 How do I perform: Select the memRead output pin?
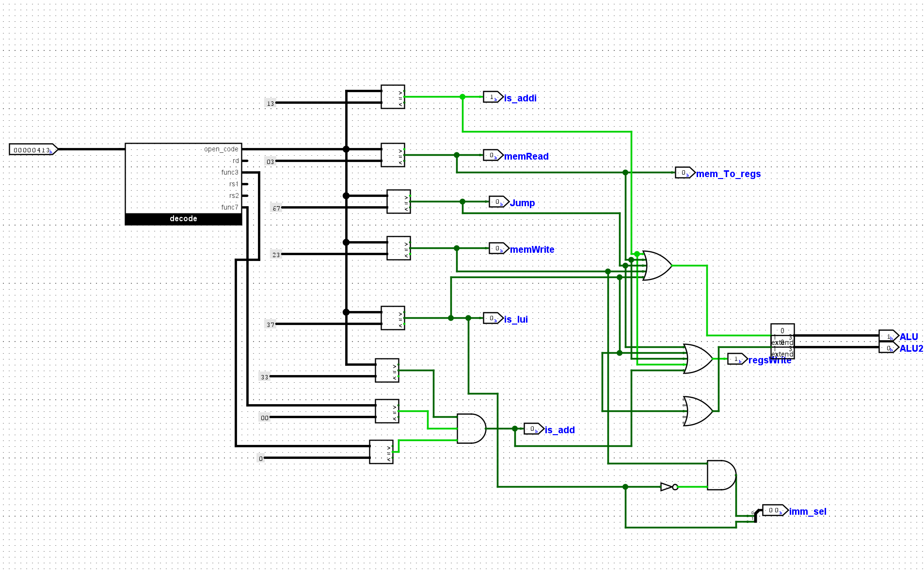point(493,156)
